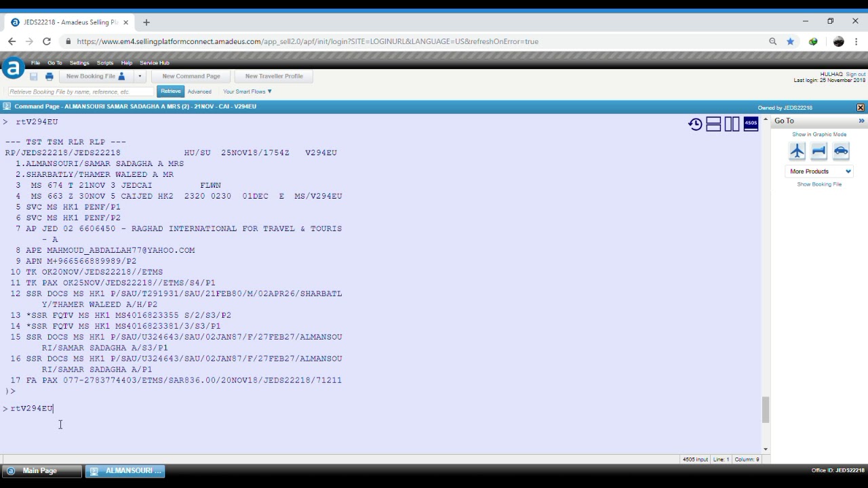Close the Command Page panel
Screen dimensions: 868x488
[861, 107]
